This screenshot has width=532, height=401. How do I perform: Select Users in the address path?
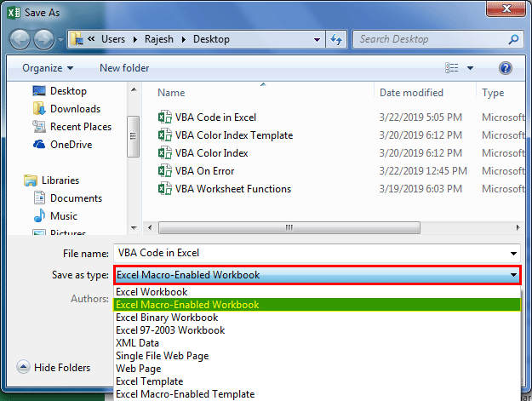click(x=113, y=39)
